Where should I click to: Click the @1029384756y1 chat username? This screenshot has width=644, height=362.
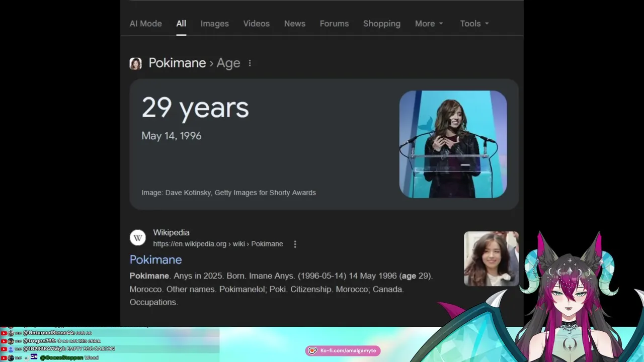point(44,349)
